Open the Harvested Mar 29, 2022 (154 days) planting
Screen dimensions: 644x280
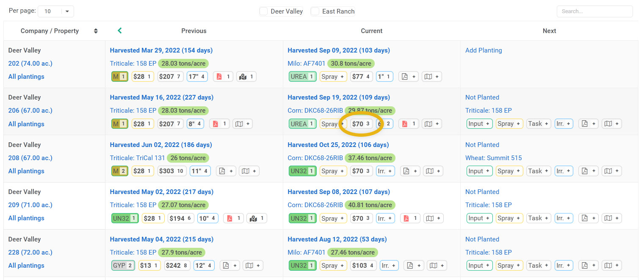pyautogui.click(x=161, y=50)
